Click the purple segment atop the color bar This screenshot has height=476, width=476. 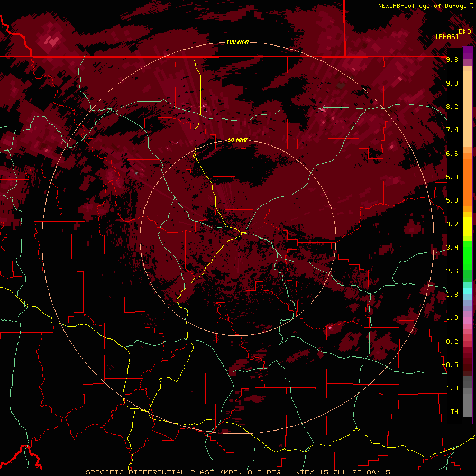pos(467,53)
